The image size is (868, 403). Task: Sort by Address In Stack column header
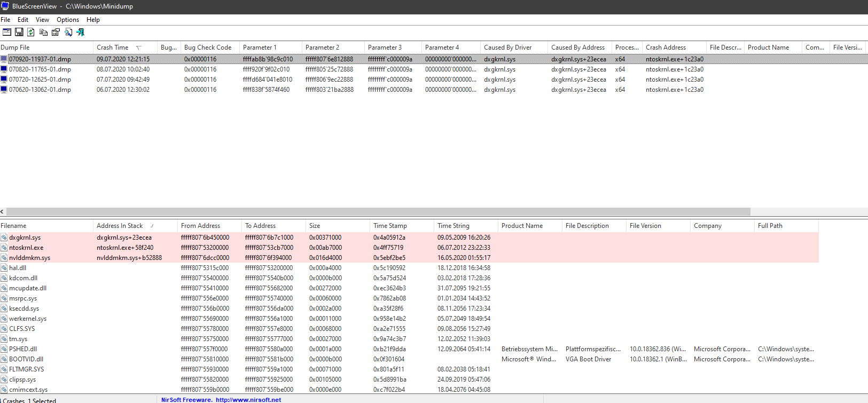[x=136, y=226]
